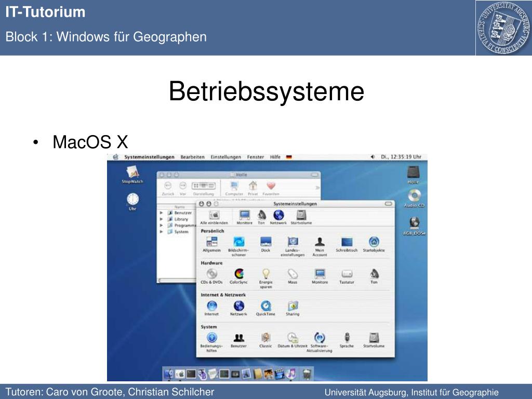The width and height of the screenshot is (532, 399).
Task: Click Vor button in Holle window
Action: [x=183, y=189]
